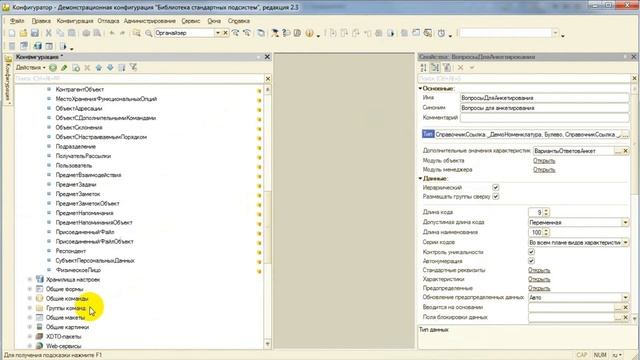Click green Add button in Configuration panel
640x360 pixels.
click(x=53, y=68)
